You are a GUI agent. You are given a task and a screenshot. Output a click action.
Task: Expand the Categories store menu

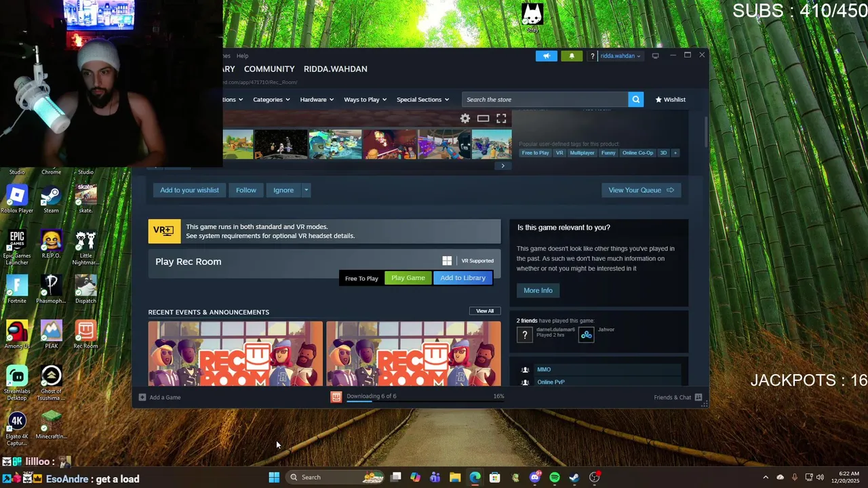click(271, 100)
